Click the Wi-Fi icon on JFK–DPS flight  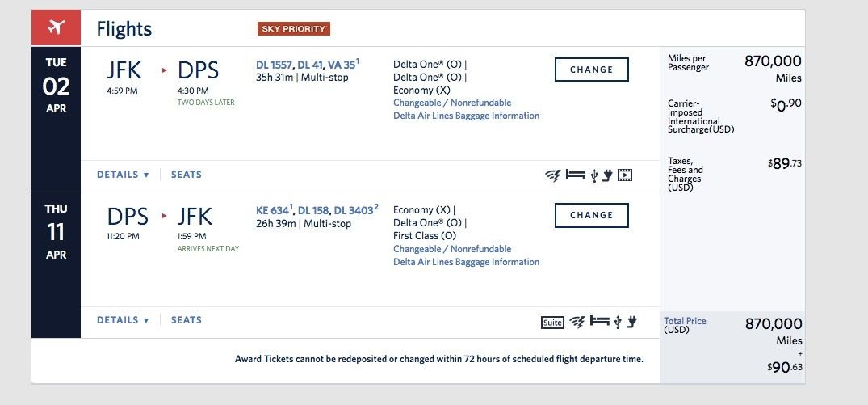[x=552, y=175]
